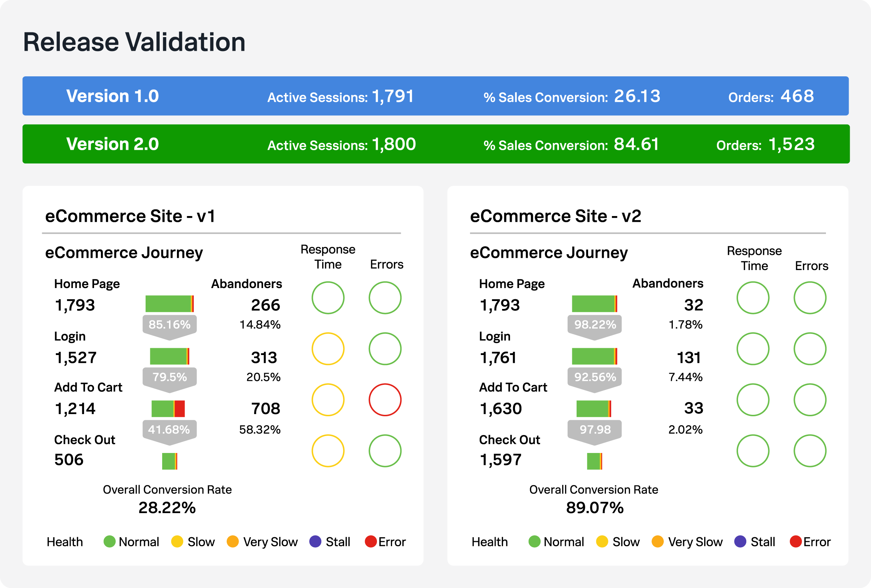
Task: Click the purple Stall legend dot in v2
Action: coord(740,542)
